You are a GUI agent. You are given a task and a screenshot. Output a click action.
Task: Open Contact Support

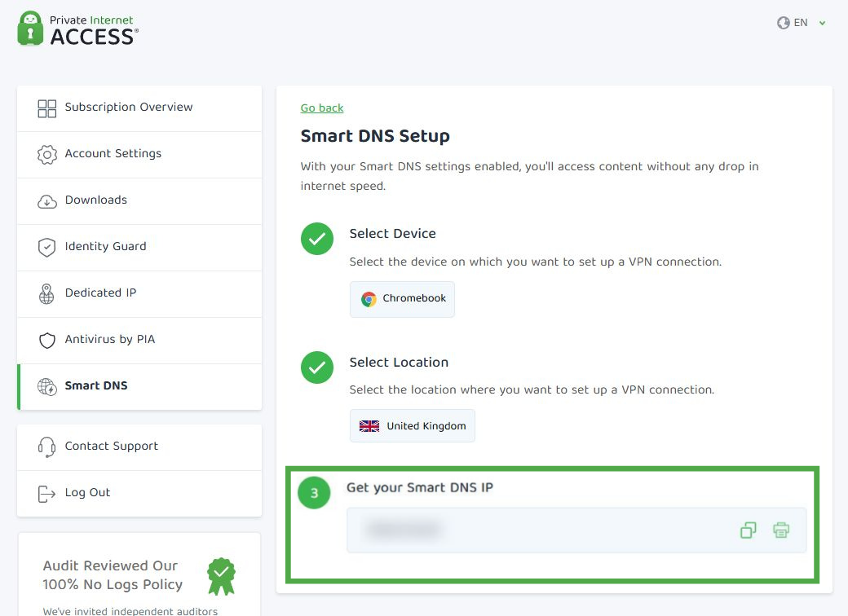[139, 447]
